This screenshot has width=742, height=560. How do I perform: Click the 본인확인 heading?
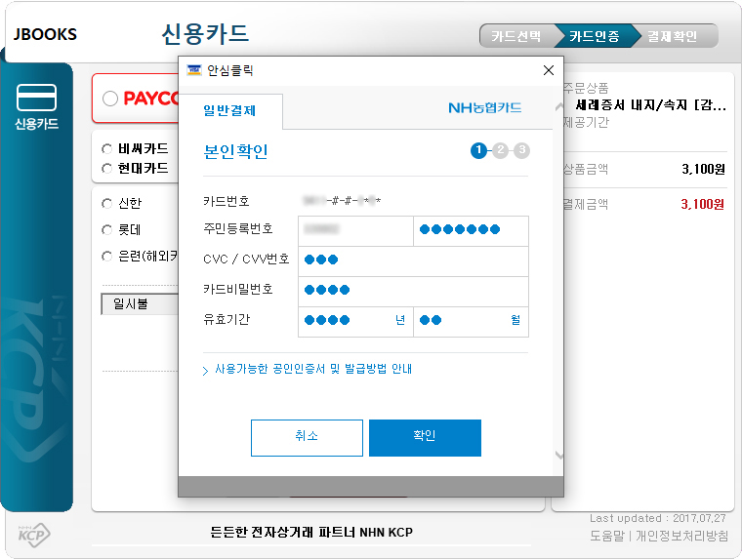tap(235, 151)
